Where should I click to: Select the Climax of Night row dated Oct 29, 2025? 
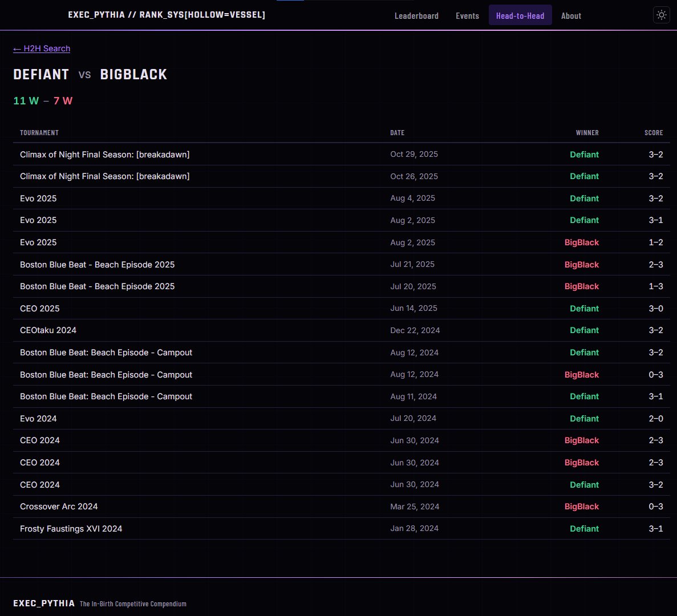point(341,154)
